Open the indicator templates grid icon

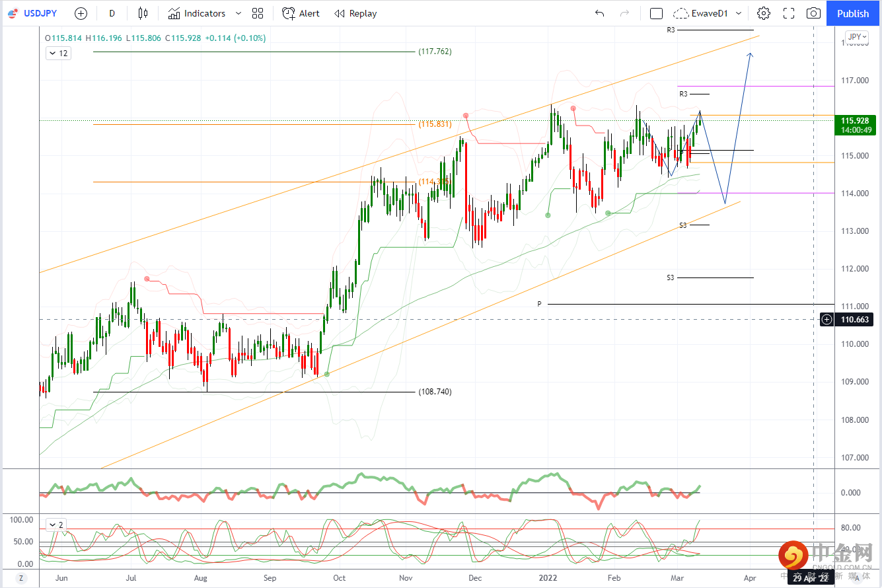coord(258,13)
